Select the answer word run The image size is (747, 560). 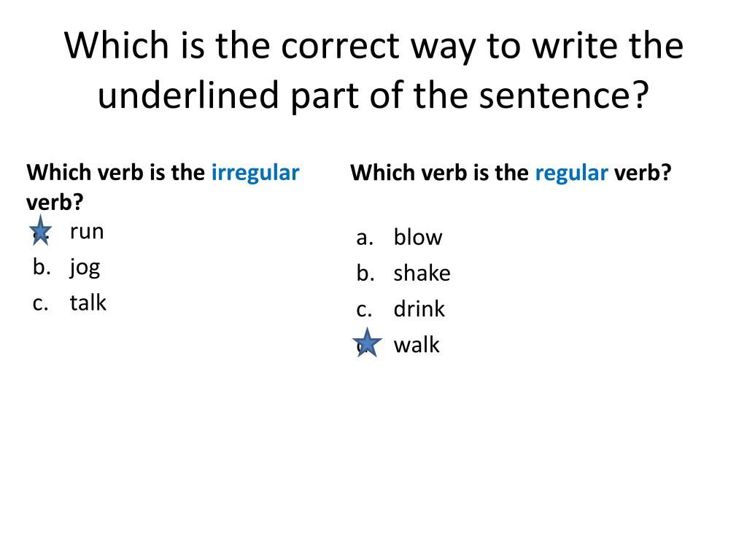point(87,232)
